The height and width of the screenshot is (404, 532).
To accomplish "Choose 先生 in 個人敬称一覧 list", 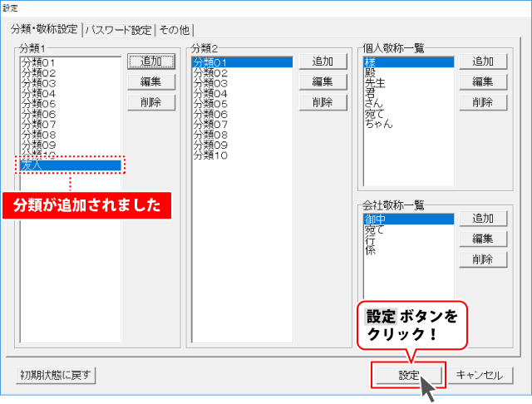I will [x=374, y=83].
